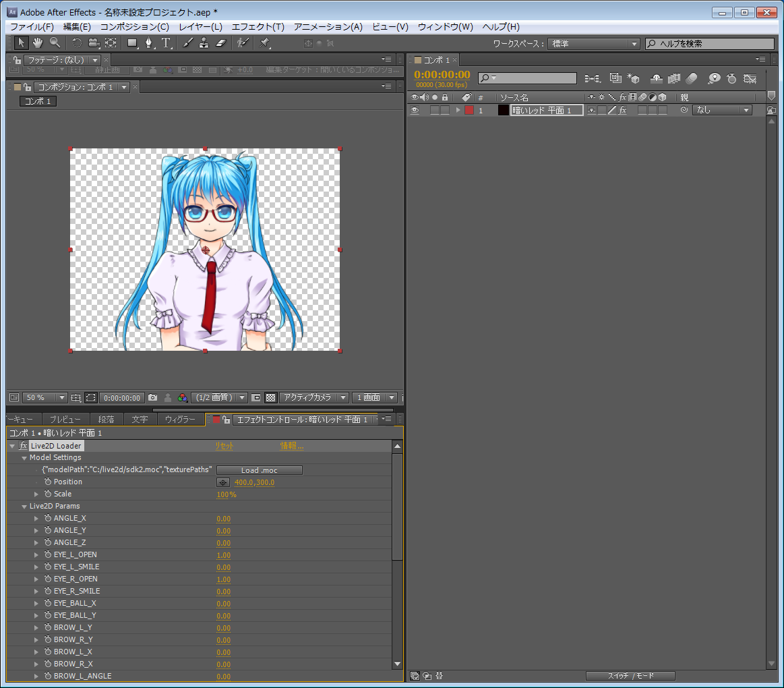This screenshot has height=688, width=784.
Task: Toggle stopwatch for EYE_L_OPEN parameter
Action: (x=48, y=554)
